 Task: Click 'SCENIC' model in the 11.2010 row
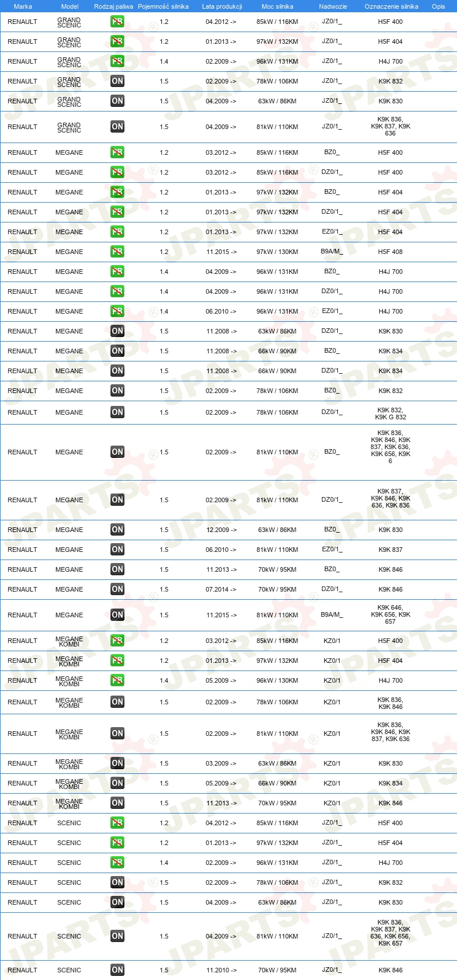click(x=69, y=970)
